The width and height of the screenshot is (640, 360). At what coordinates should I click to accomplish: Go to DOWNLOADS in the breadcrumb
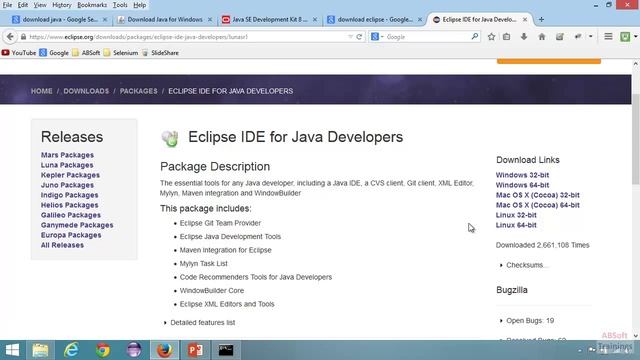pos(86,91)
